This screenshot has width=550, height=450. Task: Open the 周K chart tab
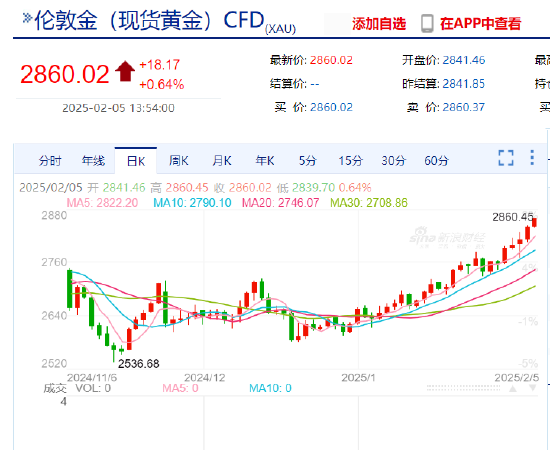coord(179,161)
